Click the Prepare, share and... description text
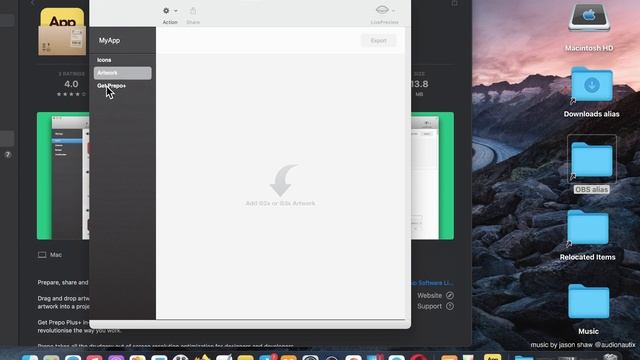Viewport: 640px width, 360px height. [x=63, y=282]
